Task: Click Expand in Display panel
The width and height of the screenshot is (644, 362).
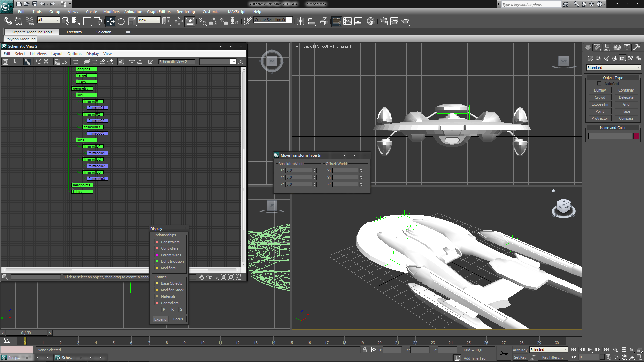Action: pos(160,319)
